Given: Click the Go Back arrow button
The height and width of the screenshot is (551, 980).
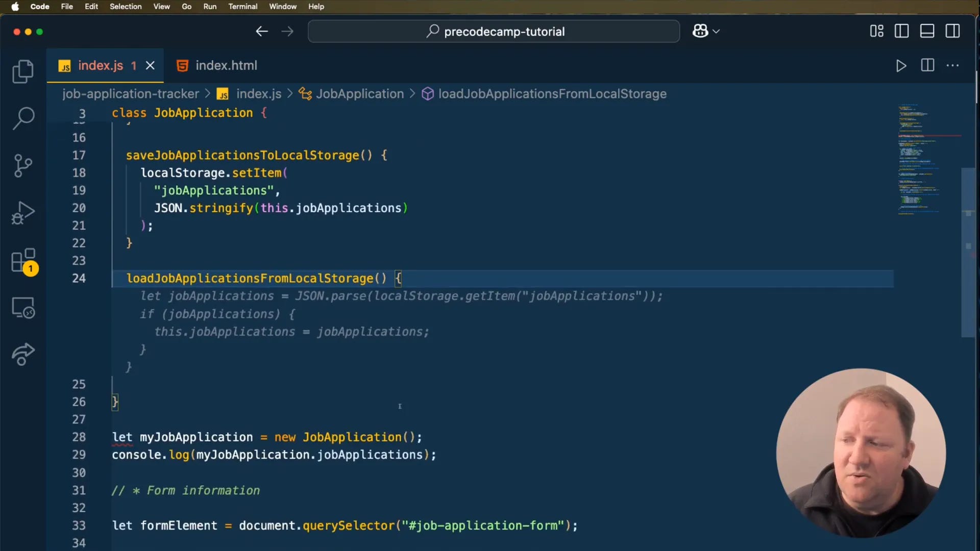Looking at the screenshot, I should pos(262,31).
